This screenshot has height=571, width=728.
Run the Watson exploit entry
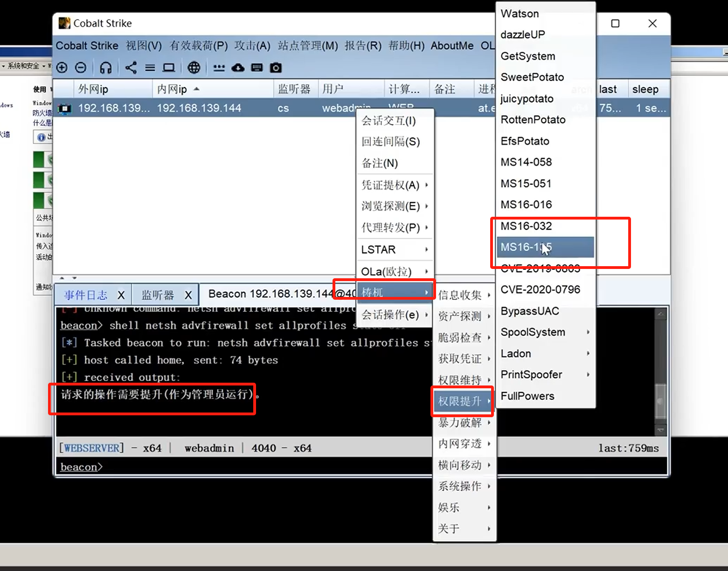point(546,14)
